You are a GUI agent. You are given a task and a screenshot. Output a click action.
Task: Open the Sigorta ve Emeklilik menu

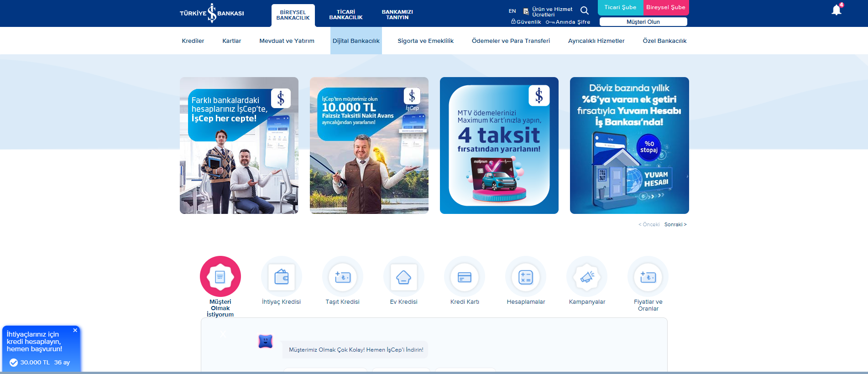pyautogui.click(x=426, y=41)
